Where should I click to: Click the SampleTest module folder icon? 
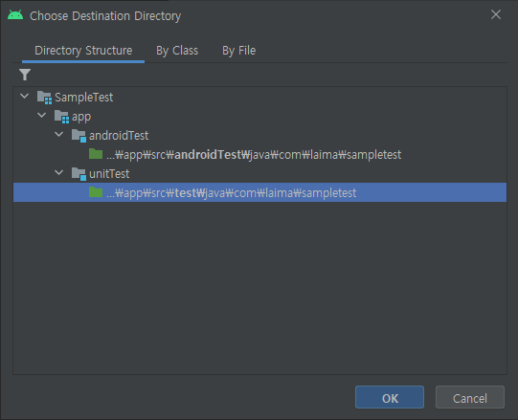44,98
